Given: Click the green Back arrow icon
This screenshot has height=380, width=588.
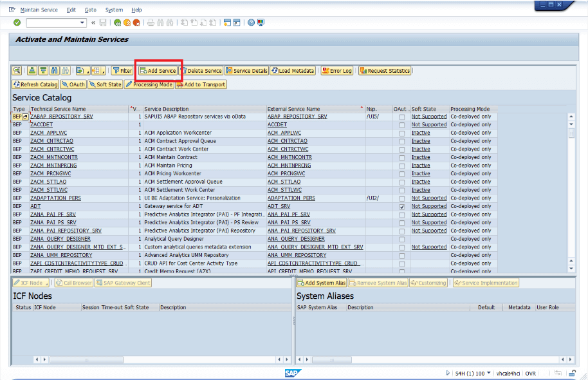Looking at the screenshot, I should [x=118, y=23].
